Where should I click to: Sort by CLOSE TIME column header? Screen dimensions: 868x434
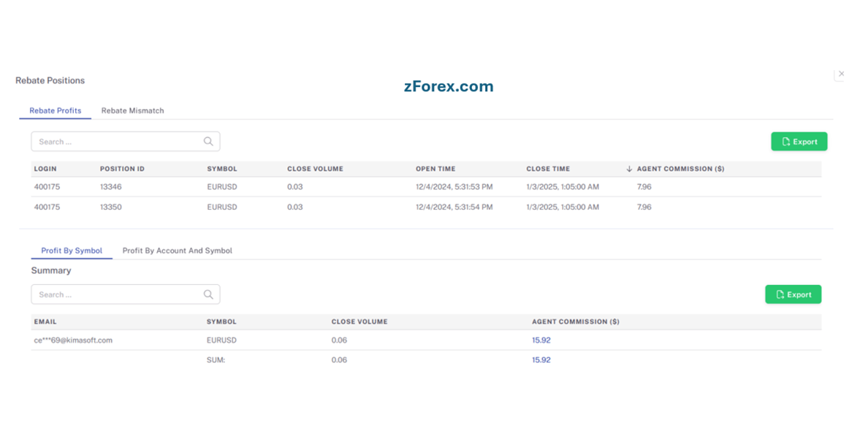point(548,169)
